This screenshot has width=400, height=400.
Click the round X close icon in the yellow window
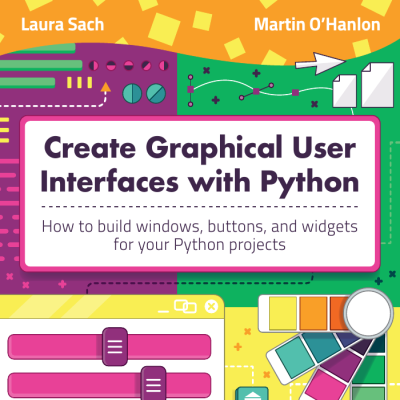[x=211, y=306]
